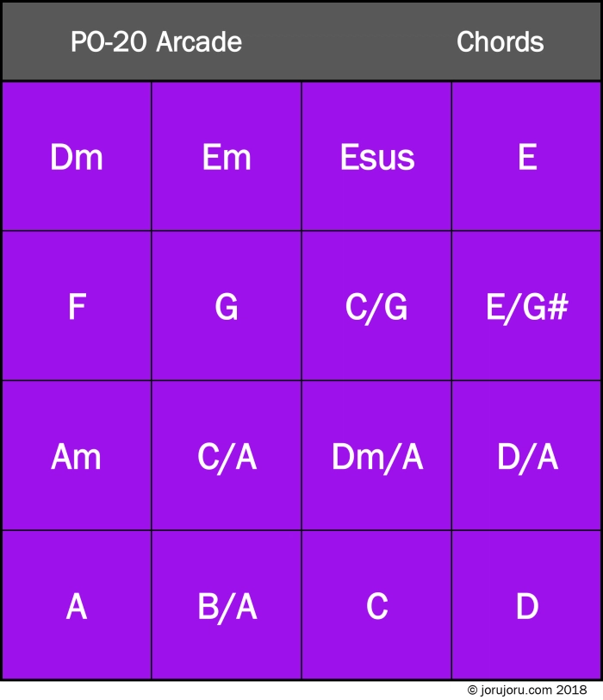Screen dimensions: 603x700
Task: Tap the Em chord pad
Action: click(227, 157)
